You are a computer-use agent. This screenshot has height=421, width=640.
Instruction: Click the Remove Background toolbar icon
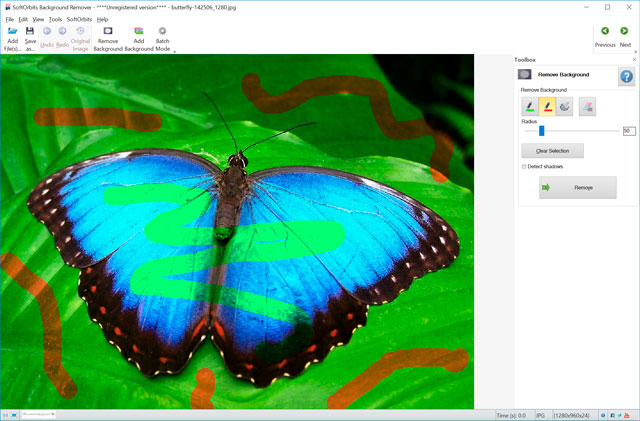107,32
